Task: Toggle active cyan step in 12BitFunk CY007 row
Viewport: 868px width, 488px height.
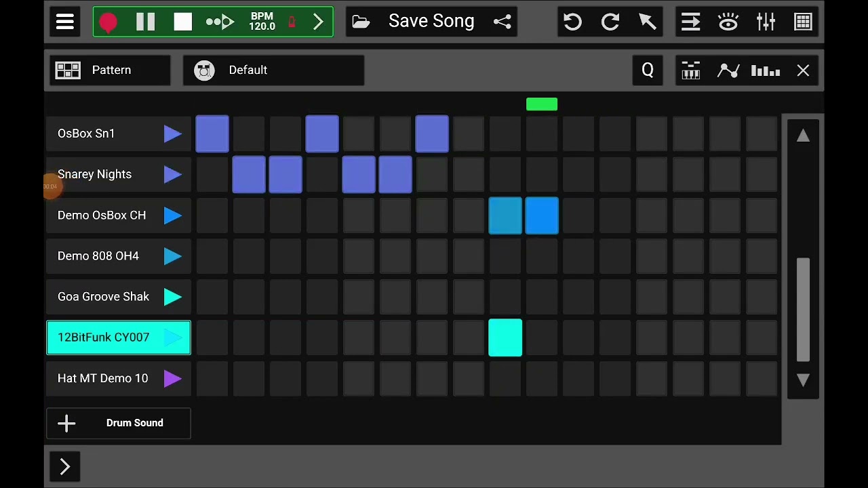Action: tap(505, 338)
